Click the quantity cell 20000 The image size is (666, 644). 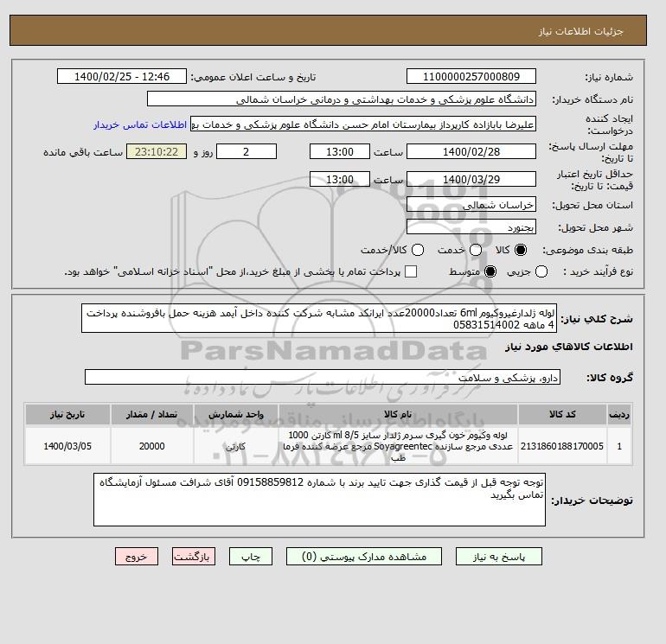151,446
